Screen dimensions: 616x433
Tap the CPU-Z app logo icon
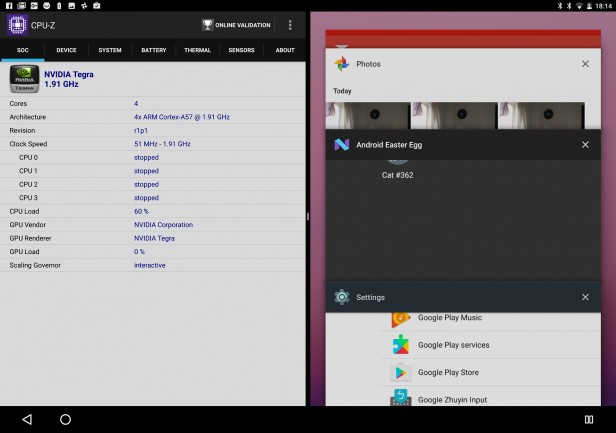[x=17, y=25]
